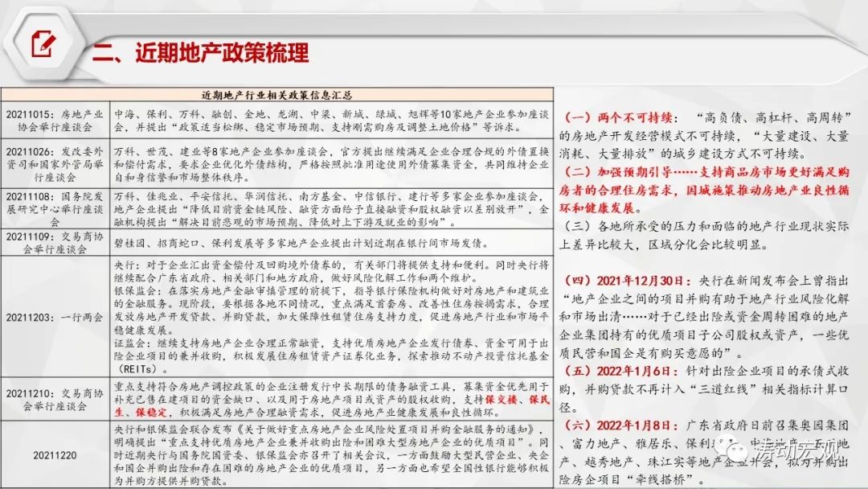Select the 20211015 房地产业协会 date cell
Viewport: 868px width, 489px height.
click(56, 120)
